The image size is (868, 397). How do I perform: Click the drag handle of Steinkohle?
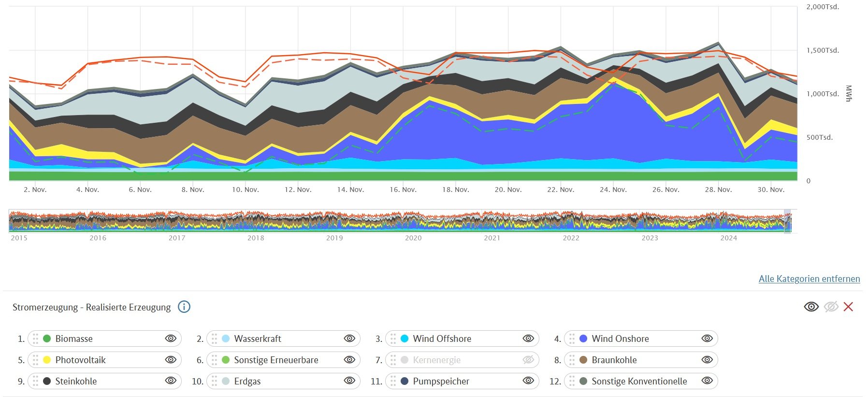tap(35, 381)
